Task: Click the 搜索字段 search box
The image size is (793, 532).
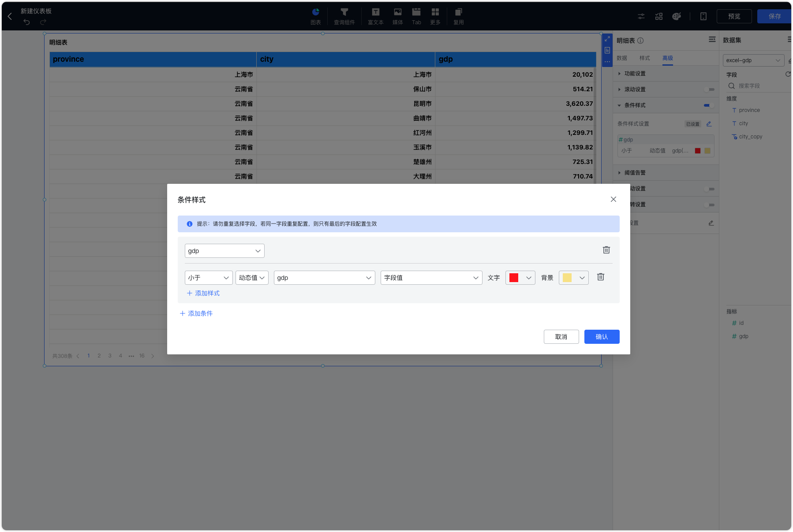Action: tap(758, 86)
